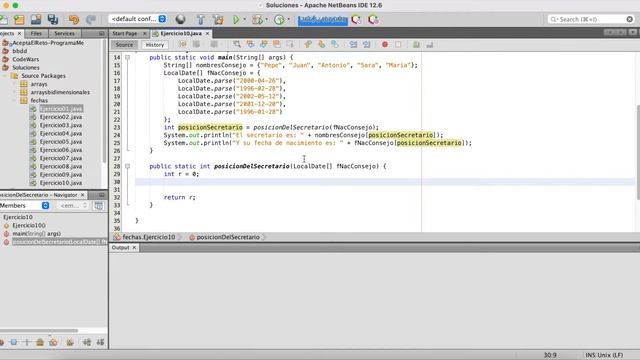Screen dimensions: 640x360
Task: Click the Comment lines editor icon
Action: click(x=416, y=44)
